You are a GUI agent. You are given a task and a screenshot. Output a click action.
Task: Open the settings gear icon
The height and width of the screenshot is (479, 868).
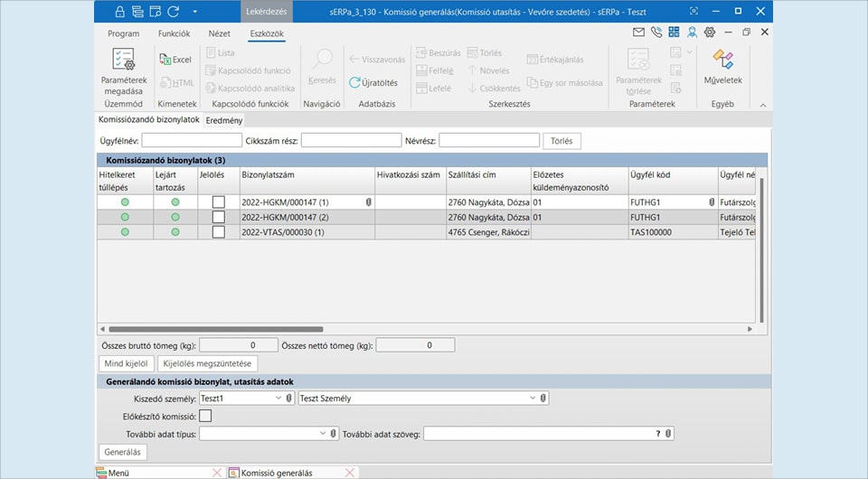tap(710, 33)
